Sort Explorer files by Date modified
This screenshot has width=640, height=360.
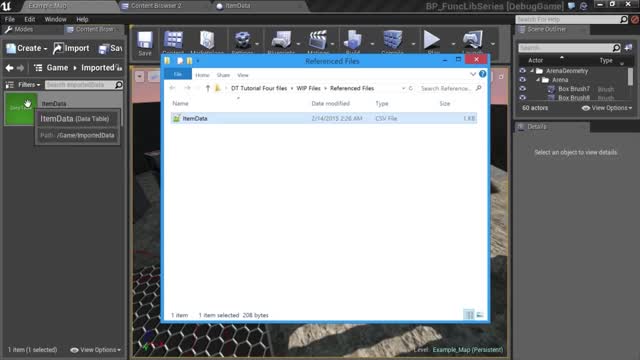331,104
